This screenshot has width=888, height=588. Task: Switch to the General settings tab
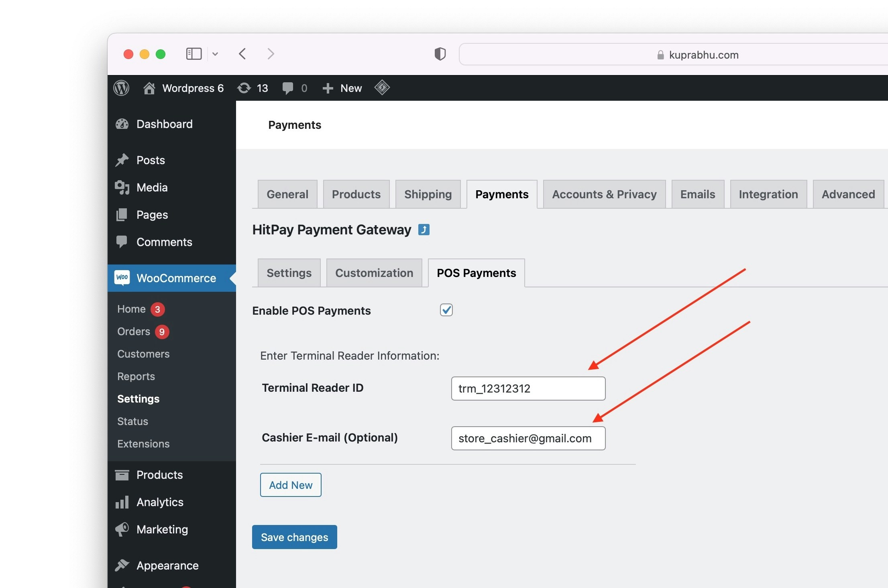point(287,194)
